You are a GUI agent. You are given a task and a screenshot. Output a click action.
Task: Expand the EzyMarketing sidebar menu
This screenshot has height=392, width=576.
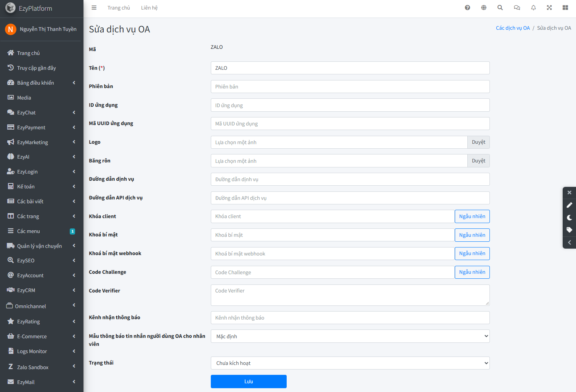point(42,142)
